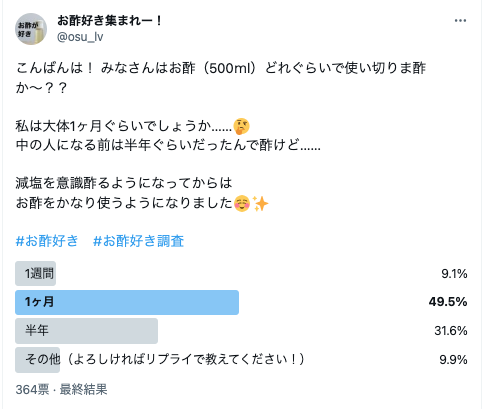483x409 pixels.
Task: Click the 9.9% result value
Action: click(453, 360)
